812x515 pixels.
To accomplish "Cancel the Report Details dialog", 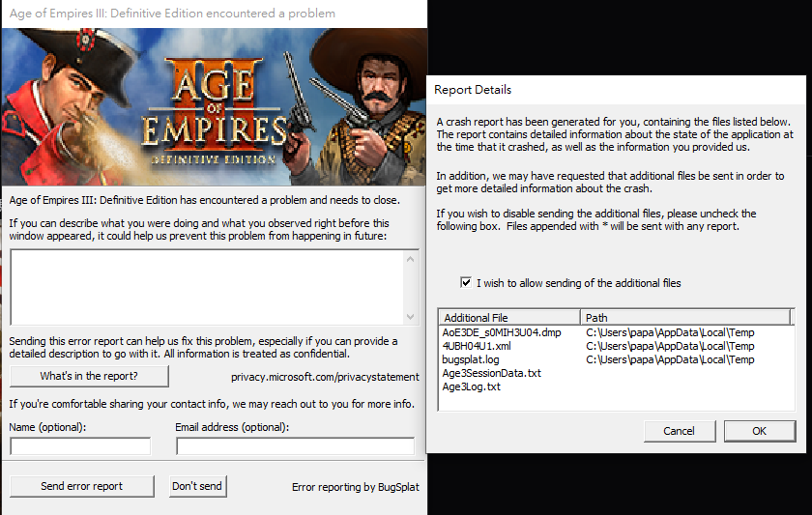I will click(x=680, y=431).
